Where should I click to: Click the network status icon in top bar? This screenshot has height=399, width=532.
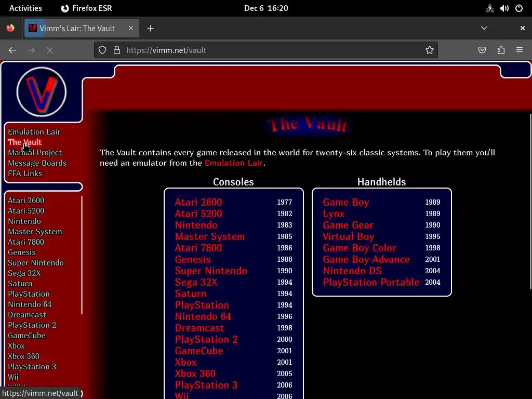click(x=489, y=8)
